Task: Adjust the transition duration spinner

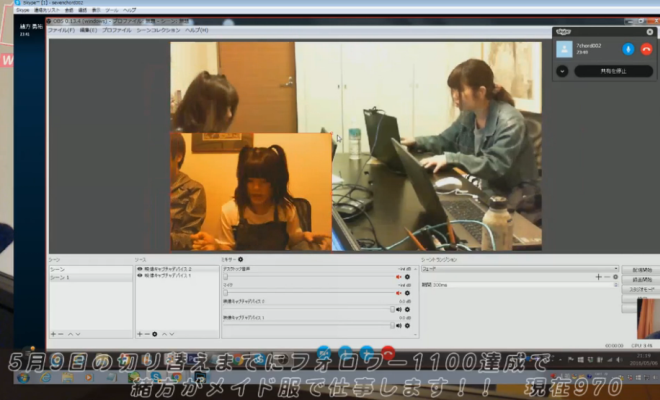Action: [613, 285]
